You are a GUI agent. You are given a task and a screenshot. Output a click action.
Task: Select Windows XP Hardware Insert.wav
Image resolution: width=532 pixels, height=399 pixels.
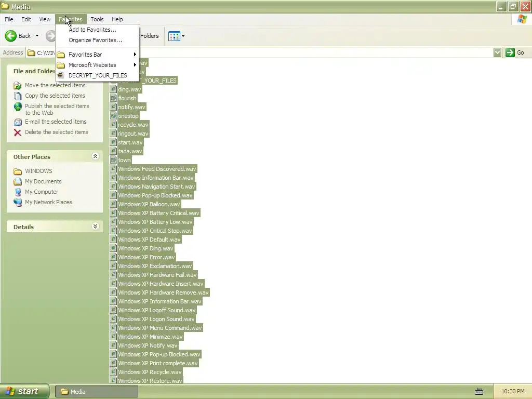click(x=161, y=284)
